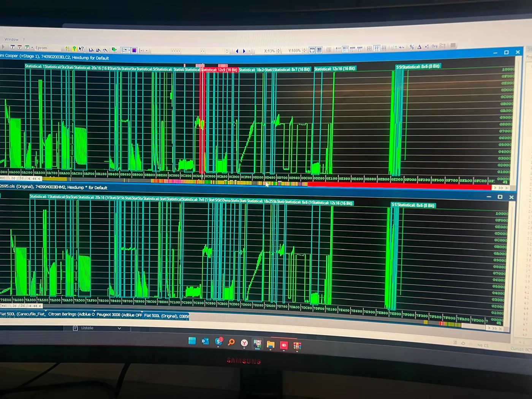The image size is (532, 399).
Task: Toggle the first highlighted view-mode button after Y zoom
Action: click(312, 50)
